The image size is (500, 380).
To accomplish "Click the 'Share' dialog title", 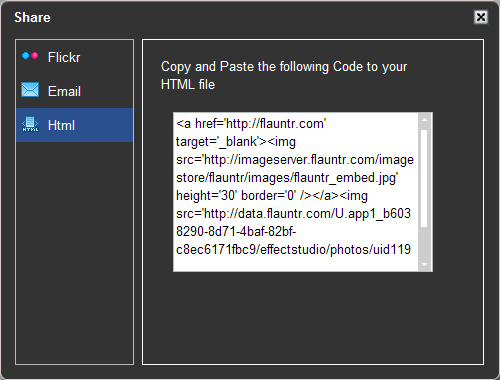I will pyautogui.click(x=32, y=17).
